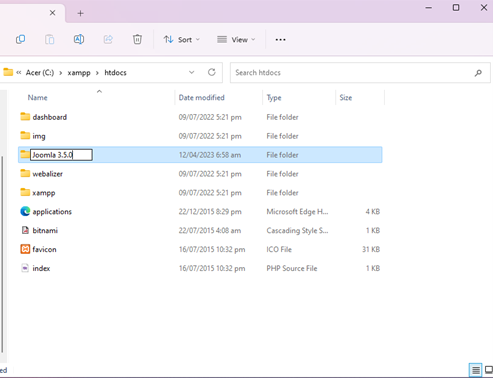Add a new Explorer tab

[x=80, y=13]
